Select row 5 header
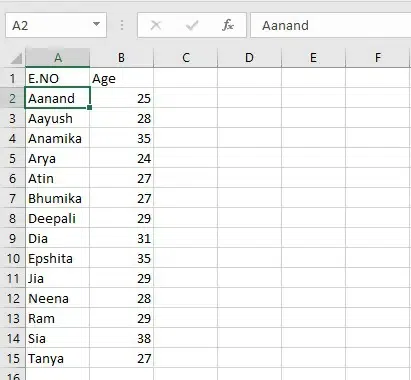The height and width of the screenshot is (380, 411). 13,158
